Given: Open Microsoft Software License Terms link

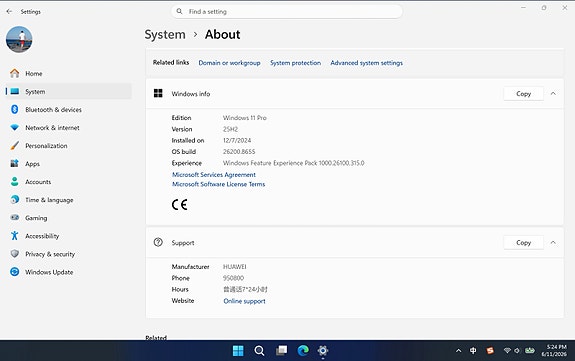Looking at the screenshot, I should [219, 184].
